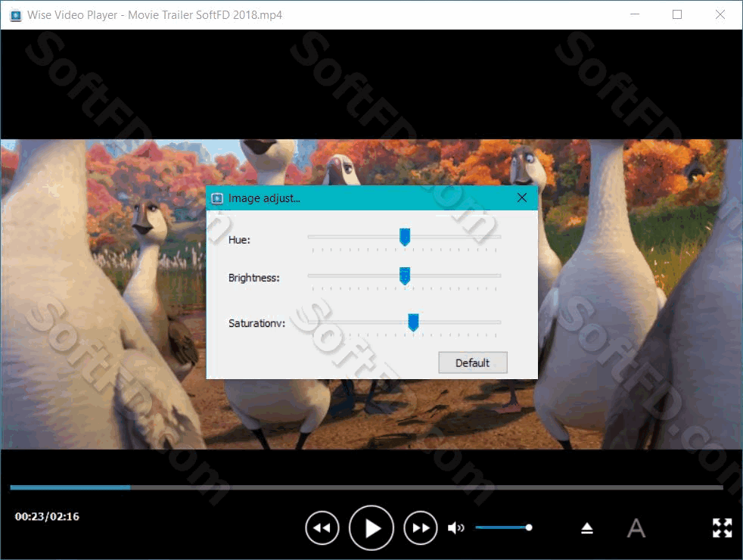
Task: Mute audio with the speaker icon
Action: [455, 527]
